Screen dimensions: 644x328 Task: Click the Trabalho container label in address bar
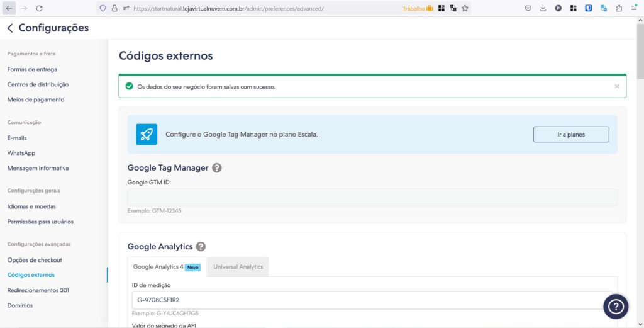tap(418, 8)
